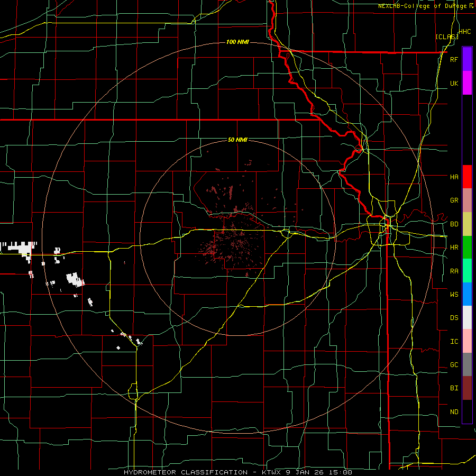Viewport: 476px width, 476px height.
Task: Click the HYDROMETEOR CLASSIFICATION title text
Action: tap(186, 472)
